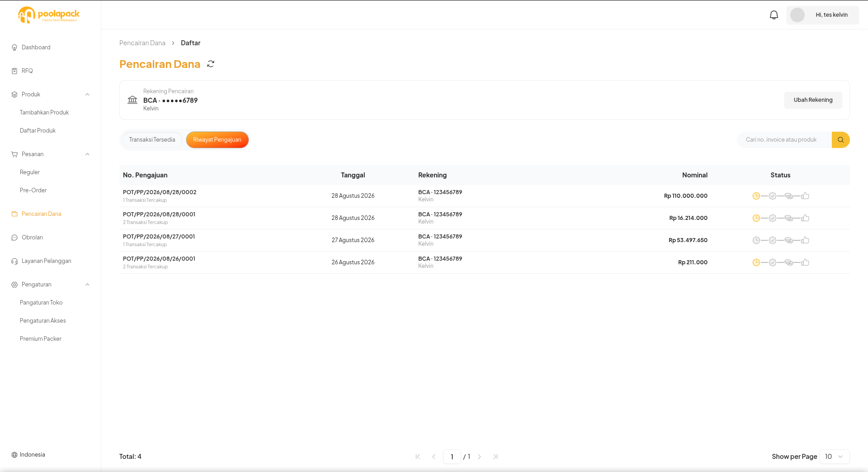Focus the invoice or product search field
Image resolution: width=868 pixels, height=472 pixels.
pyautogui.click(x=785, y=140)
